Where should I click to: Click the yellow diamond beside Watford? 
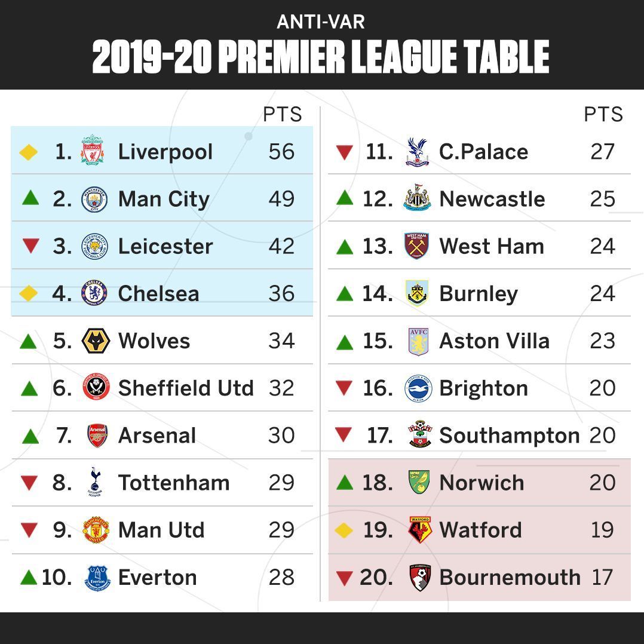344,530
